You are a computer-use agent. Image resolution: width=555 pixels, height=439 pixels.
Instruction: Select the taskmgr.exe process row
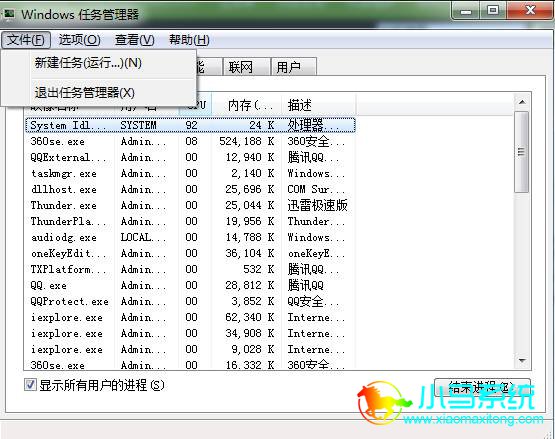190,173
